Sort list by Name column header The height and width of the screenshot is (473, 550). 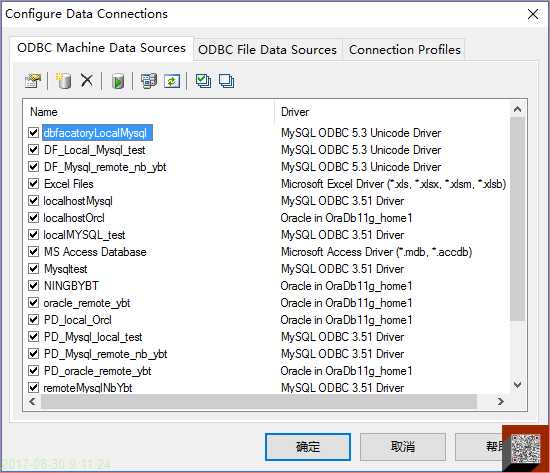coord(149,112)
